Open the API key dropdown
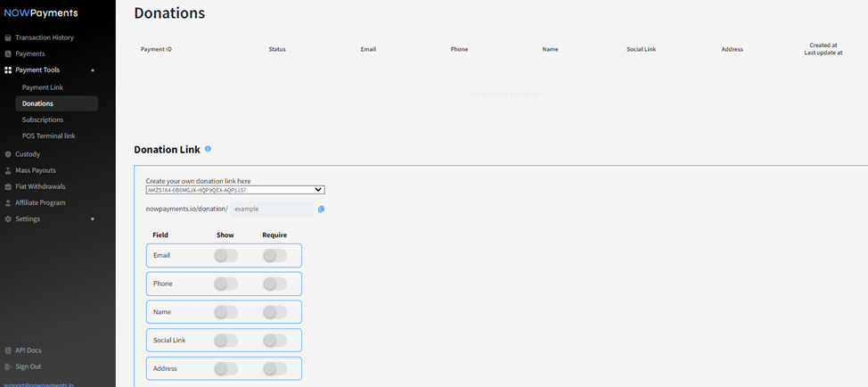Screen dimensions: 868x387 coord(235,190)
